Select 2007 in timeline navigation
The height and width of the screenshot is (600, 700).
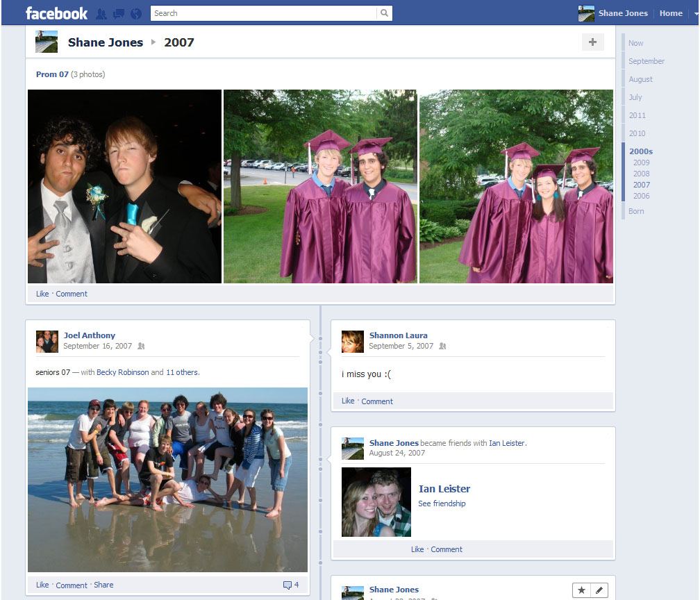tap(641, 185)
